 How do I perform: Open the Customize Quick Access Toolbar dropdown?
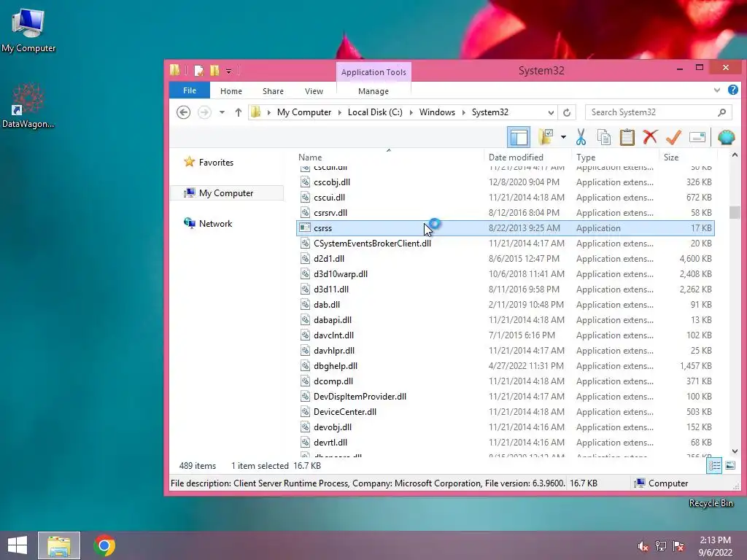point(228,71)
